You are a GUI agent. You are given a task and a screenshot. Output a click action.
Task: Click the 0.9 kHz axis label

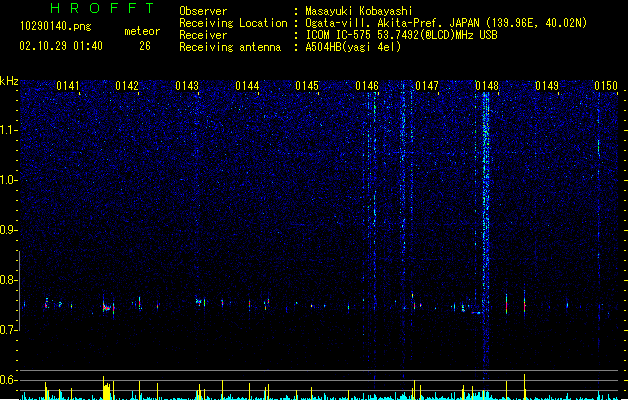click(x=8, y=230)
